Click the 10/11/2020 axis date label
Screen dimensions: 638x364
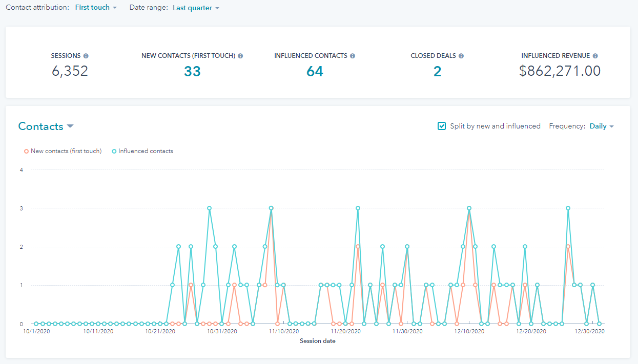98,332
